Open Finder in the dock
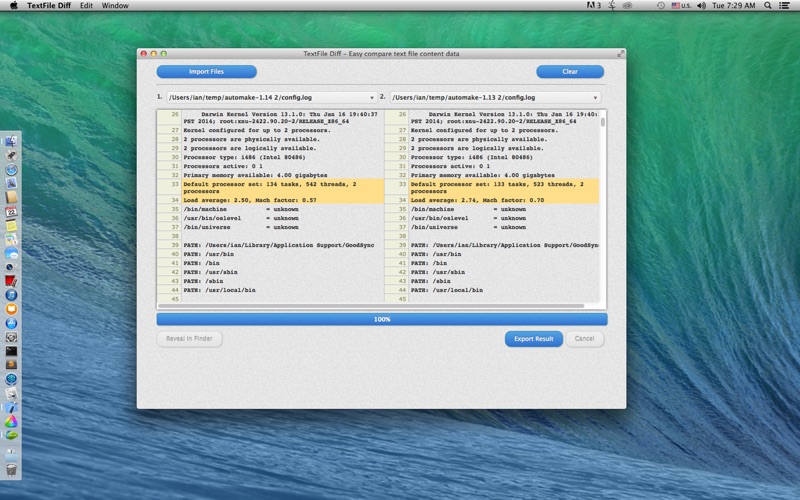 click(11, 141)
